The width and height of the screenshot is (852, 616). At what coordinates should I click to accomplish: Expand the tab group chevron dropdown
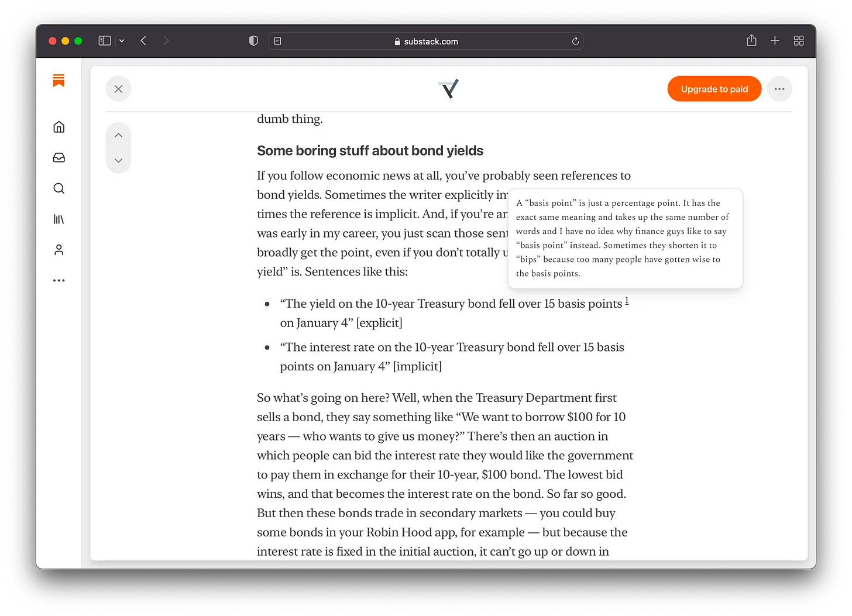pyautogui.click(x=122, y=40)
